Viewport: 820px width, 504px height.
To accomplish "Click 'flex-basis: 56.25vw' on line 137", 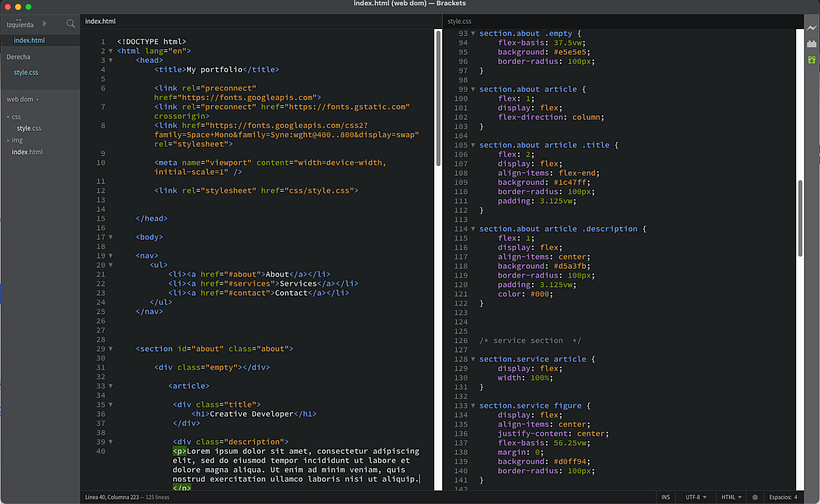I will [x=543, y=443].
